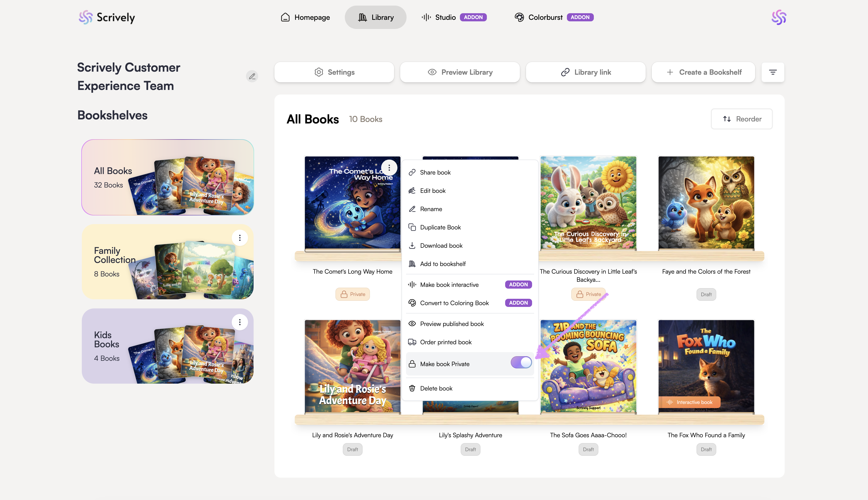
Task: Open The Fox Who Found a Family cover
Action: click(706, 366)
